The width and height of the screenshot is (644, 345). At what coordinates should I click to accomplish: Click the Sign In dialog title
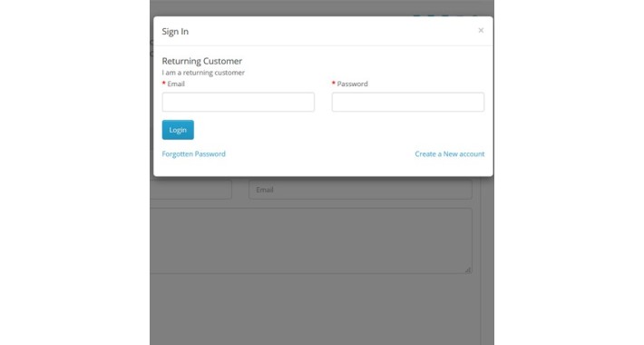click(175, 32)
